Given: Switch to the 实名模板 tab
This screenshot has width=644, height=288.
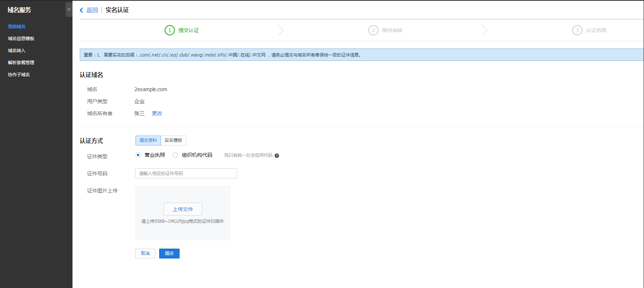Looking at the screenshot, I should pyautogui.click(x=173, y=140).
